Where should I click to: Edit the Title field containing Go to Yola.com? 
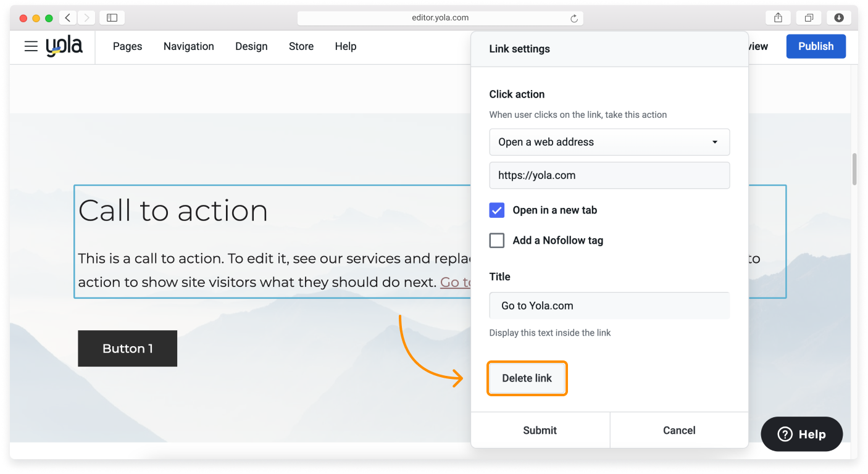[x=609, y=305]
